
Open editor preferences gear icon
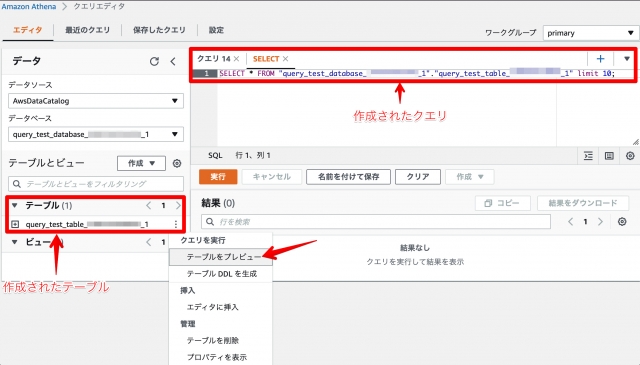click(x=630, y=156)
